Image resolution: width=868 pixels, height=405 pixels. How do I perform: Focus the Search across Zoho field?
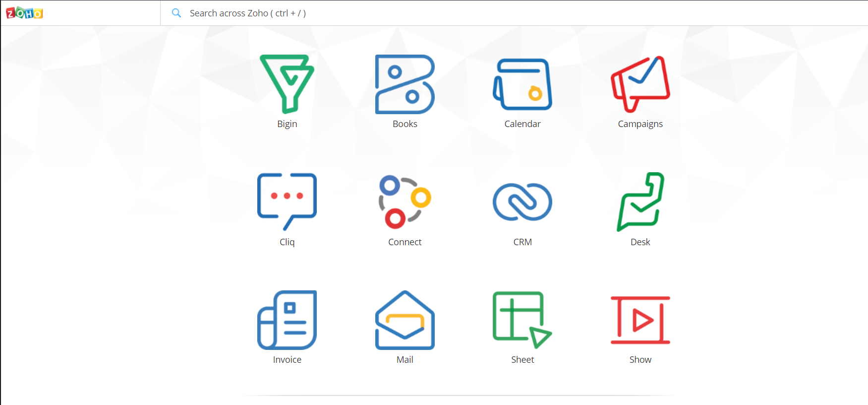[514, 13]
